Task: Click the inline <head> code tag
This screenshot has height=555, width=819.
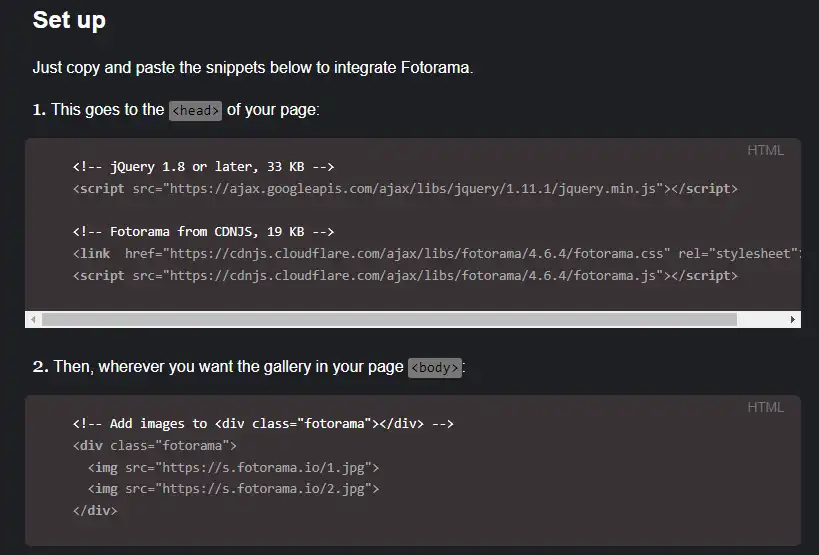Action: click(x=195, y=111)
